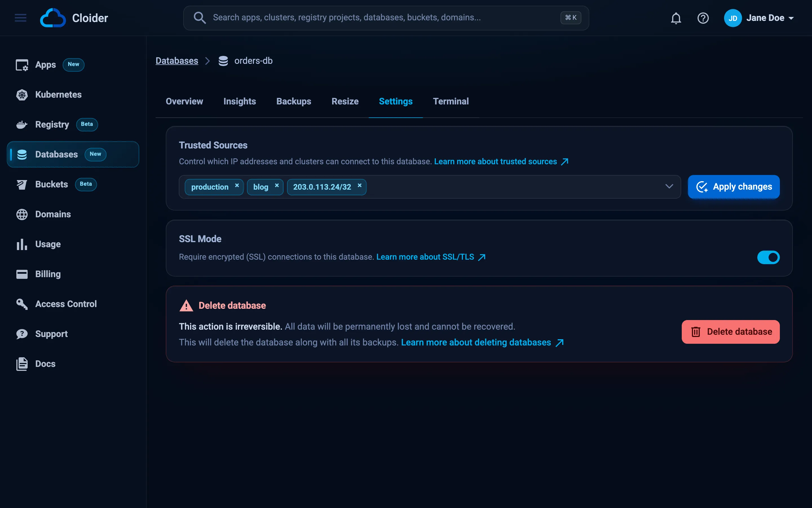The image size is (812, 508).
Task: Click the orders-db breadcrumb text
Action: 253,61
